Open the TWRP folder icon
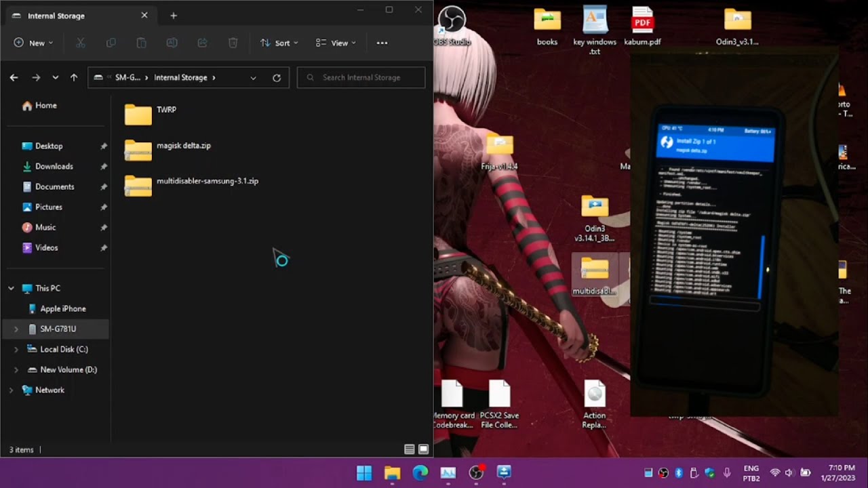 point(138,114)
